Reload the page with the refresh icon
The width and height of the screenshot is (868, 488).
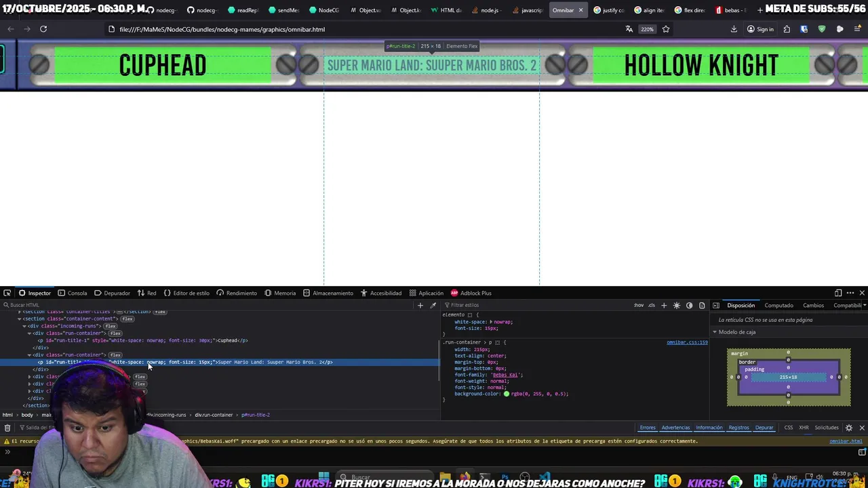pyautogui.click(x=43, y=29)
